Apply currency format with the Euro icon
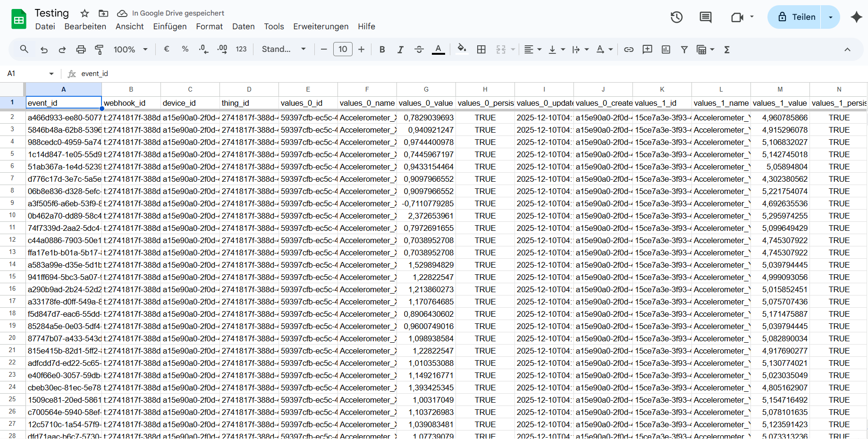 [x=166, y=49]
